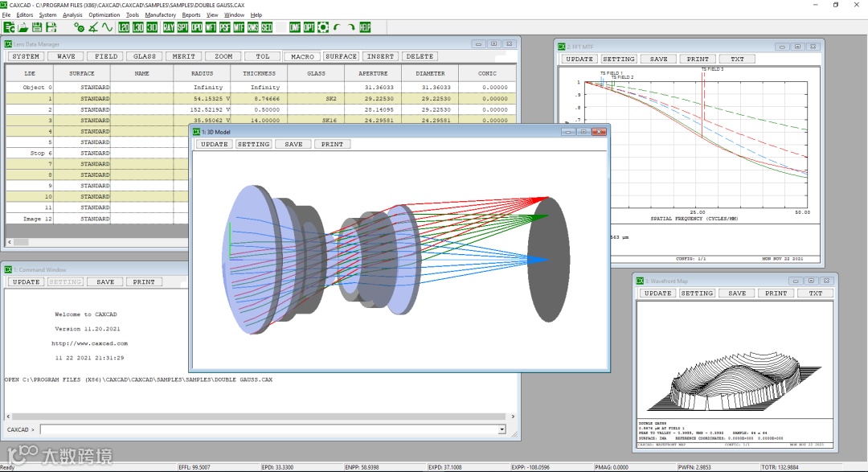868x472 pixels.
Task: Click the large gear toolbar icon
Action: [x=323, y=27]
